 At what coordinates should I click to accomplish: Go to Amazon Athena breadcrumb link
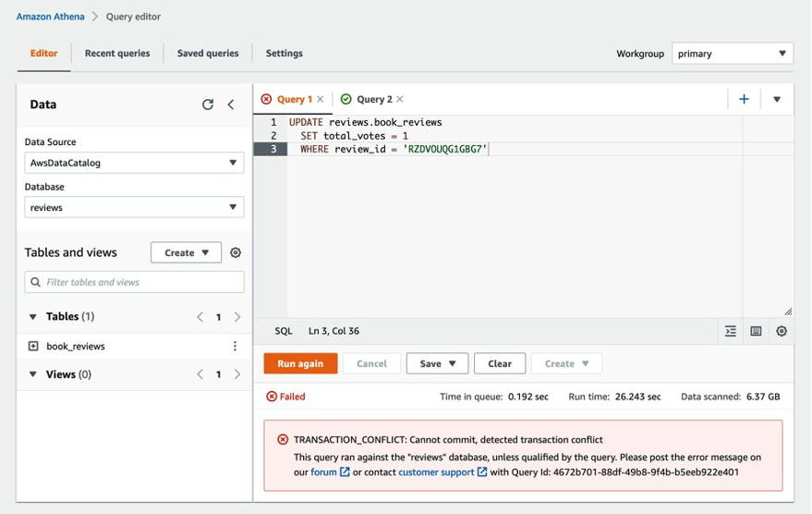50,17
